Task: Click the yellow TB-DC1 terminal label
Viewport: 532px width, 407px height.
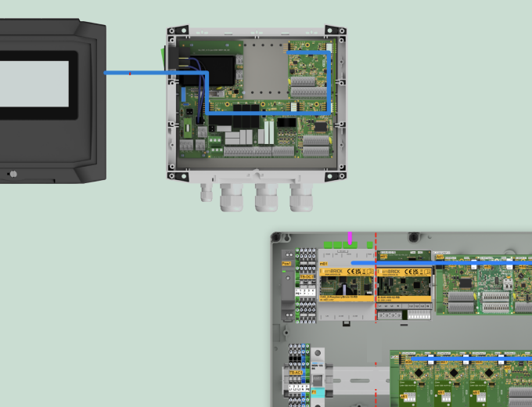Action: click(x=307, y=278)
